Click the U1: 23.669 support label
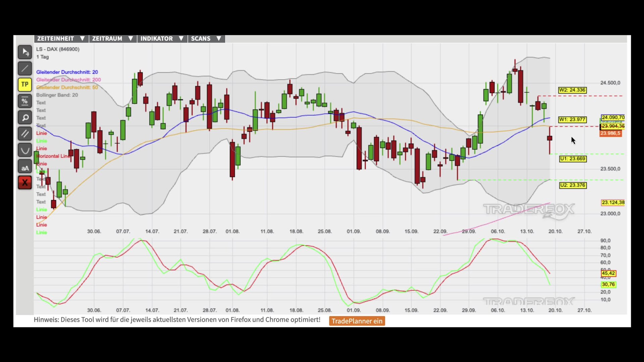 pos(573,159)
